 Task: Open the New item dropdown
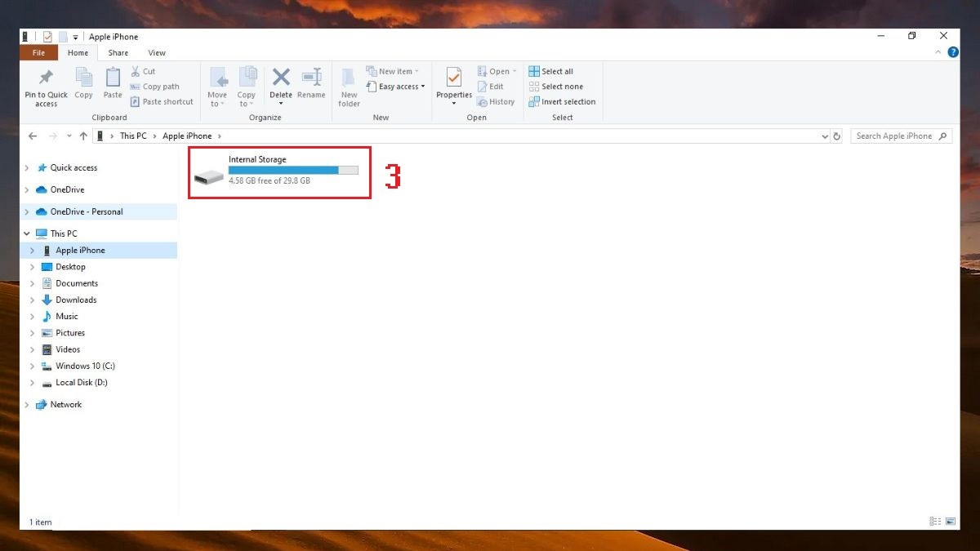click(393, 71)
